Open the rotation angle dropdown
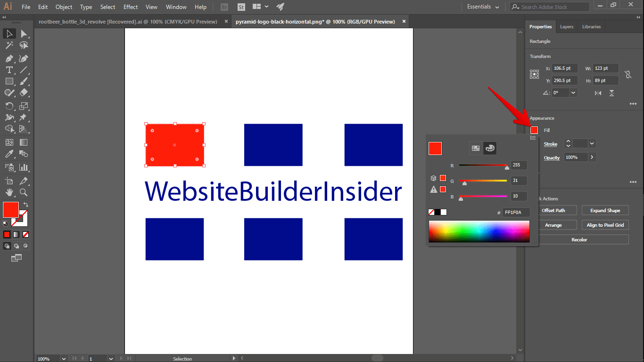The image size is (644, 362). click(x=573, y=93)
